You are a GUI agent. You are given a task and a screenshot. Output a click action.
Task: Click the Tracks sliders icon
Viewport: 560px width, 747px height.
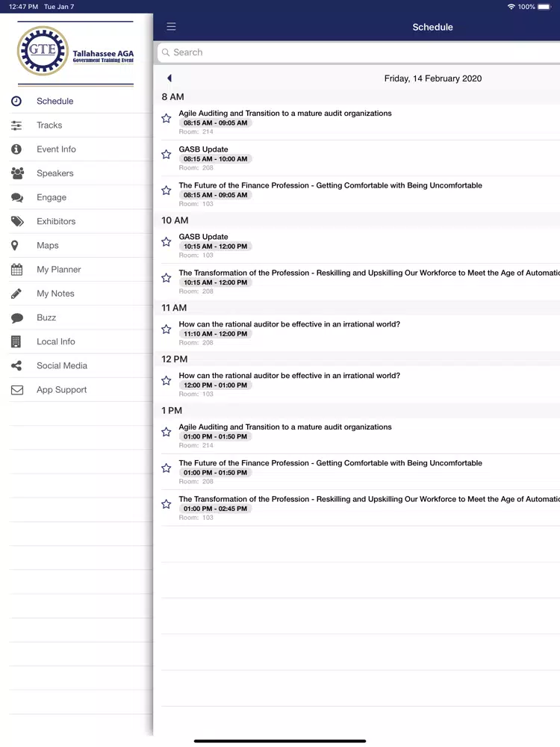16,125
